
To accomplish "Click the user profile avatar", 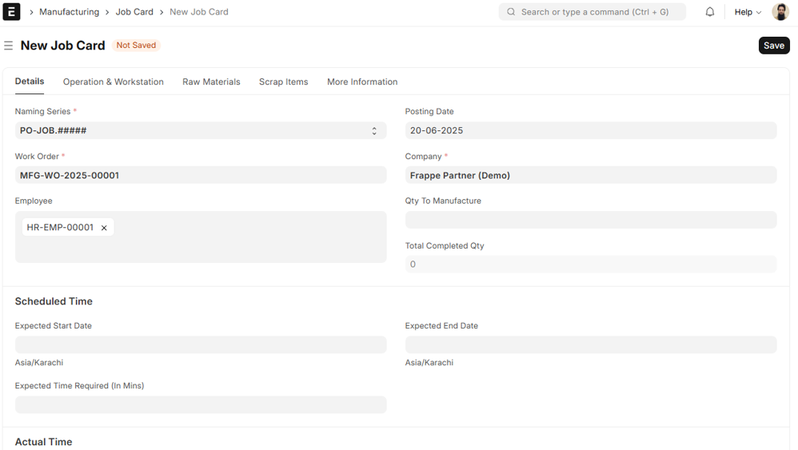I will click(x=780, y=12).
